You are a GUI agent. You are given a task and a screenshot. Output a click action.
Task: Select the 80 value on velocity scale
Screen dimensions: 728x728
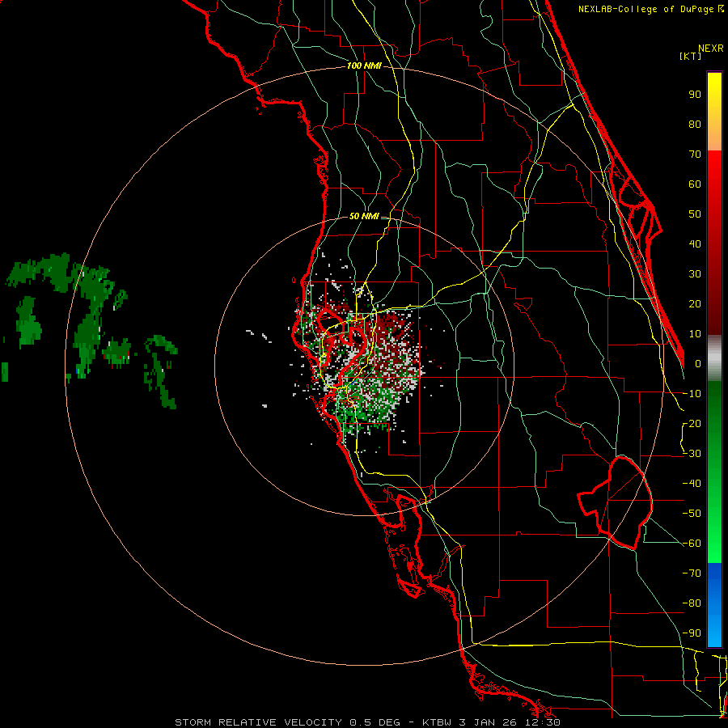point(695,124)
